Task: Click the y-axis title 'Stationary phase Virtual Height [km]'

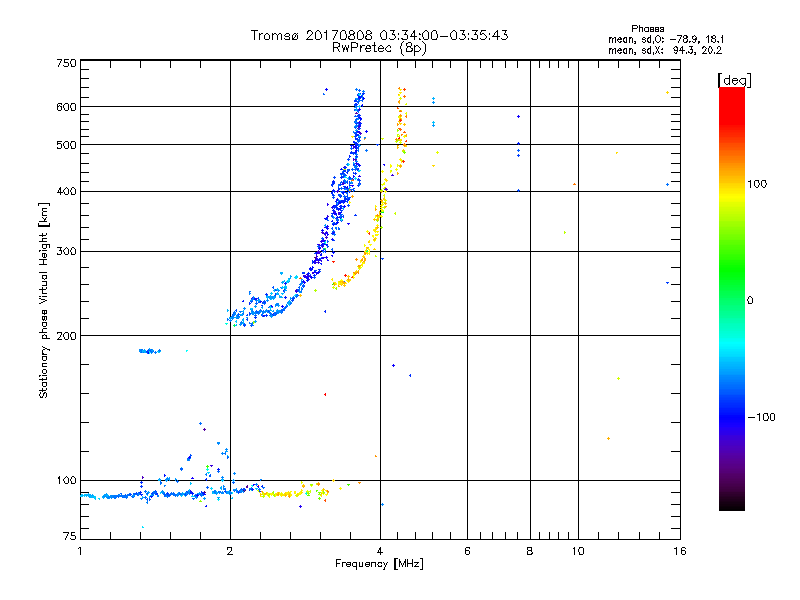Action: pyautogui.click(x=44, y=300)
